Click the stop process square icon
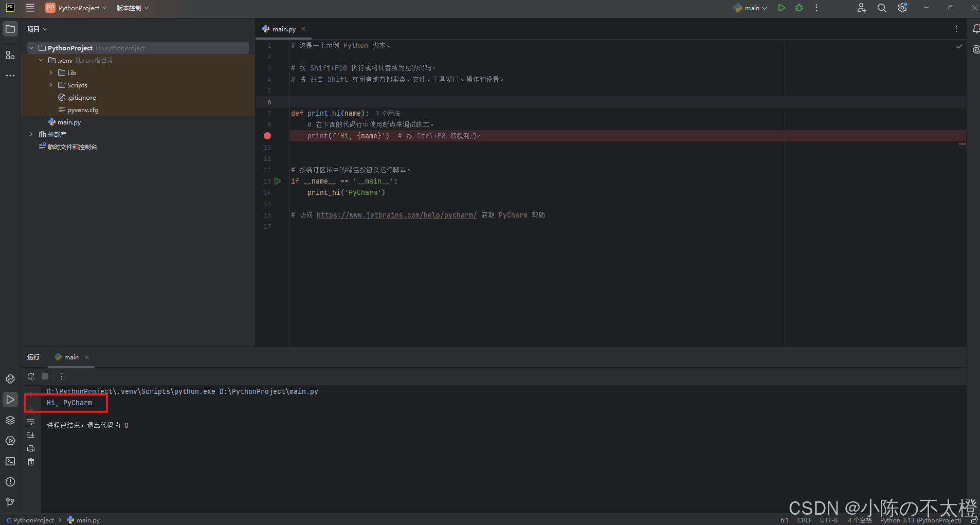 (45, 376)
